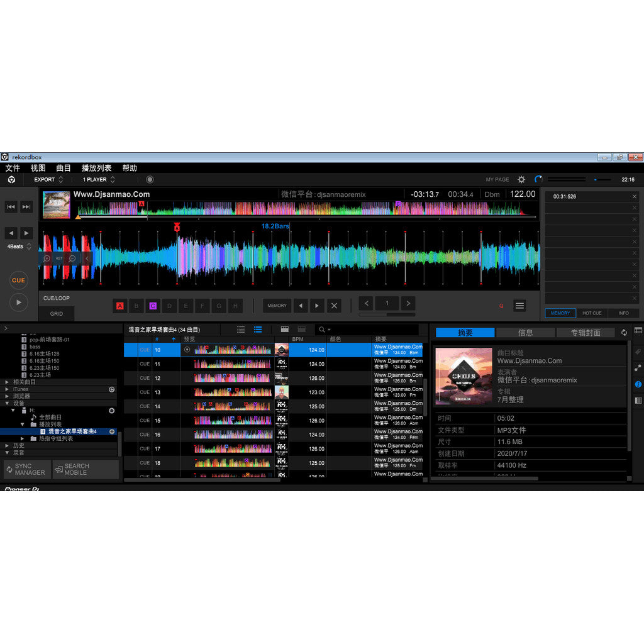Select the 专辑封面 tab
The width and height of the screenshot is (644, 644).
point(586,333)
